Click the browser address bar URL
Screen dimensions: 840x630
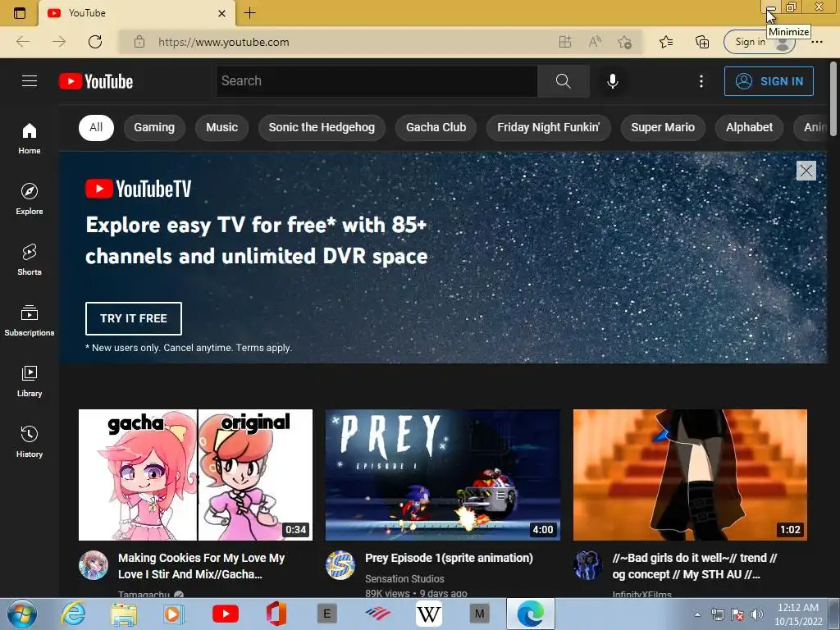224,42
